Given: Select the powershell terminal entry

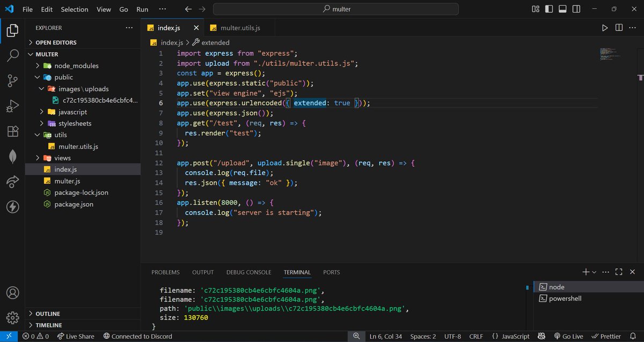Looking at the screenshot, I should (x=588, y=299).
